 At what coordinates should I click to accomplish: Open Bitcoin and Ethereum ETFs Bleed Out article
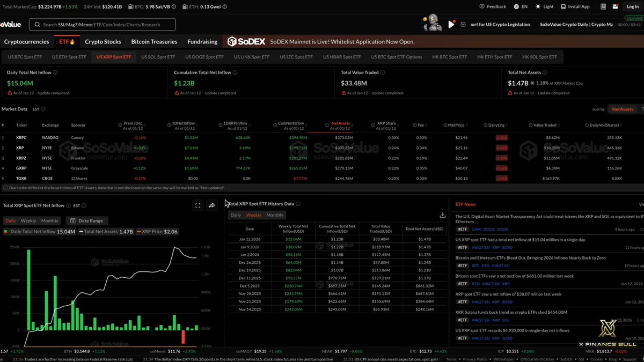[530, 257]
